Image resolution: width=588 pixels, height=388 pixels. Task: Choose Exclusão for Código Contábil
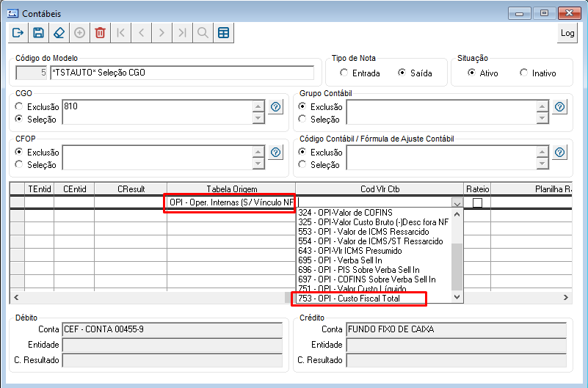pos(302,152)
